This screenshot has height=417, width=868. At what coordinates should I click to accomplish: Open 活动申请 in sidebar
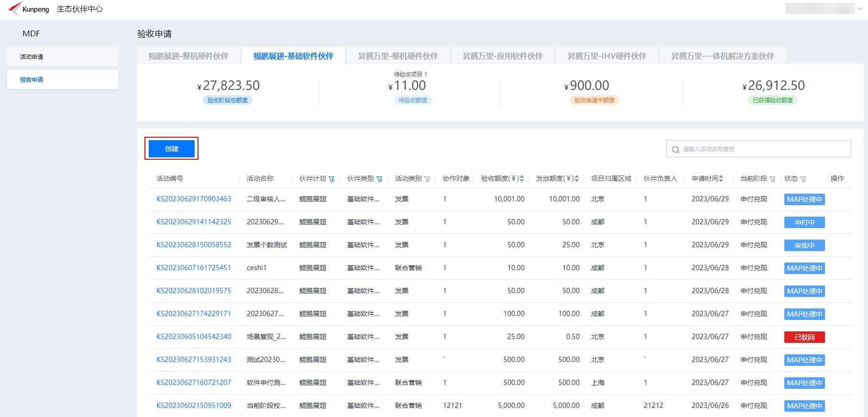point(63,56)
